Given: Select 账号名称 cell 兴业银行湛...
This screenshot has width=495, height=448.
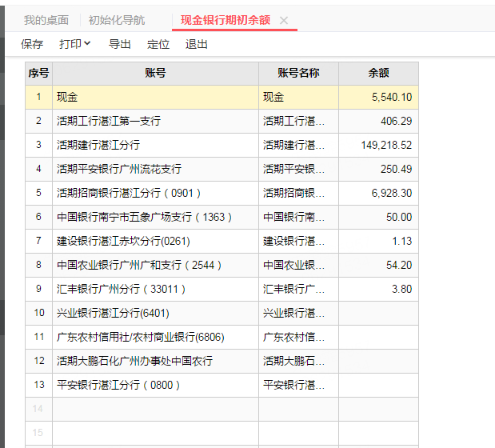Looking at the screenshot, I should pyautogui.click(x=298, y=313).
